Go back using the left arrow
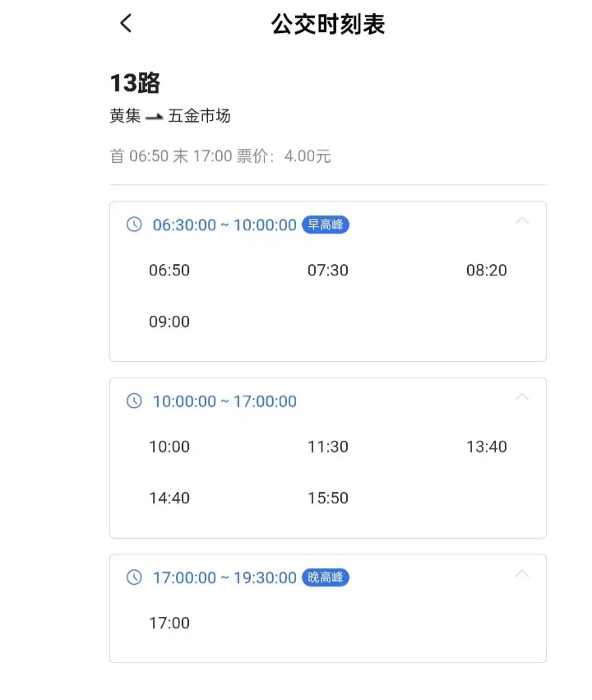 point(126,23)
